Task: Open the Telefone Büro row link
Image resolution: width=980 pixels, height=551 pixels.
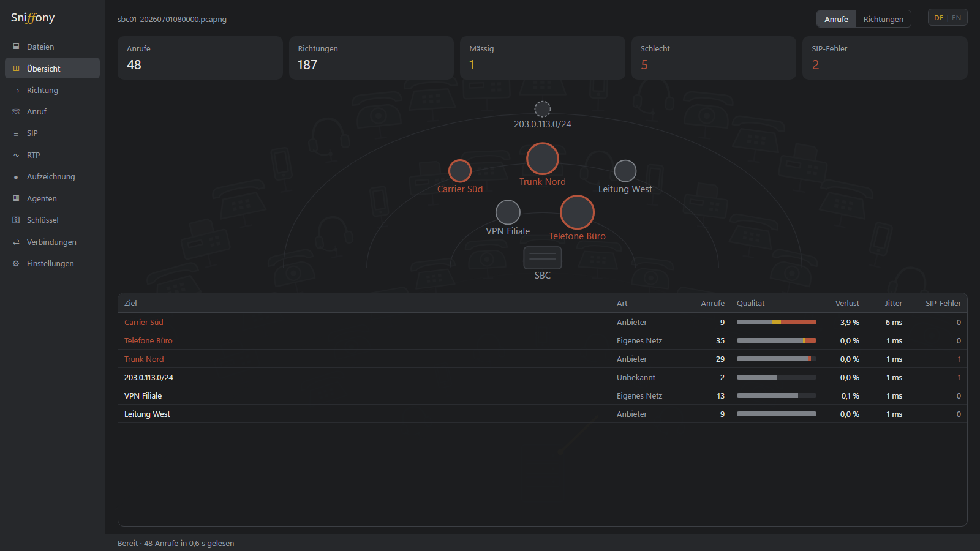Action: pyautogui.click(x=148, y=341)
